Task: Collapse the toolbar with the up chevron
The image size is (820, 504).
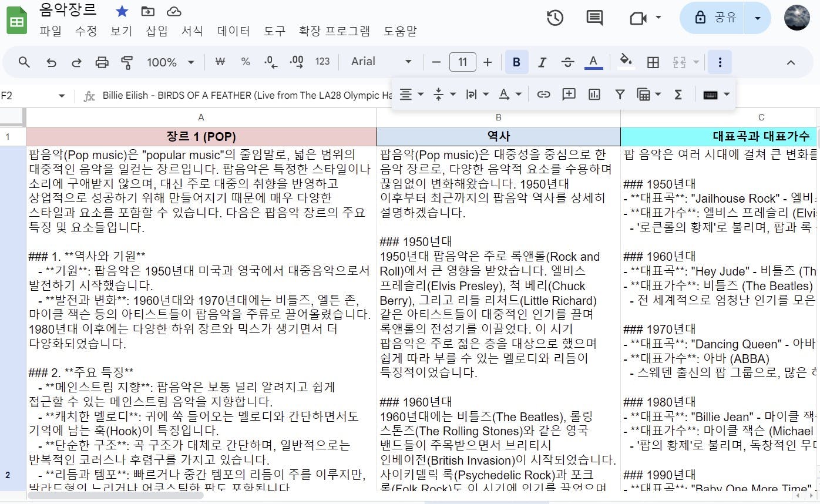Action: pos(791,62)
